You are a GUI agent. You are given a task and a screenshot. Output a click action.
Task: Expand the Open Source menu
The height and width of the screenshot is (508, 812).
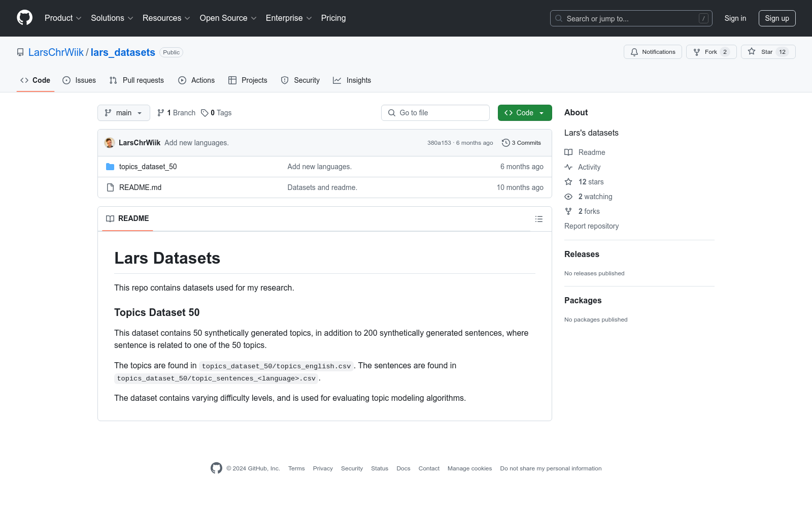coord(228,18)
